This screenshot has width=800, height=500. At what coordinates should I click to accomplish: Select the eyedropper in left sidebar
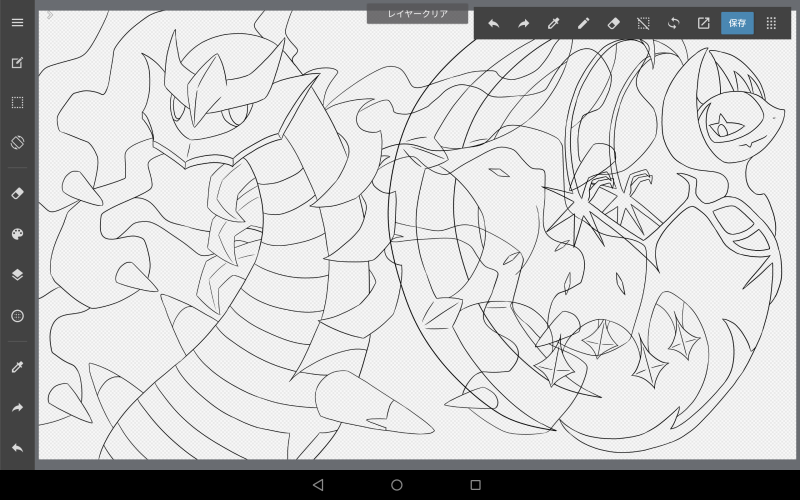click(17, 367)
